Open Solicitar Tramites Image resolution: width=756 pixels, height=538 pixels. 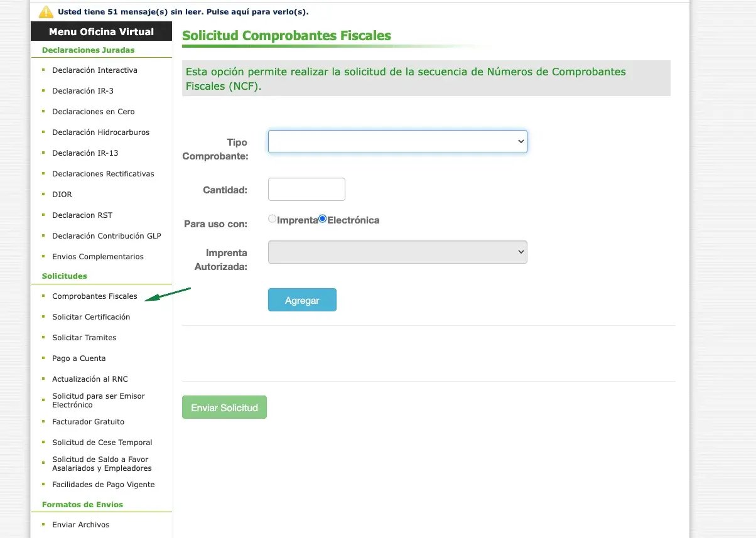coord(84,338)
